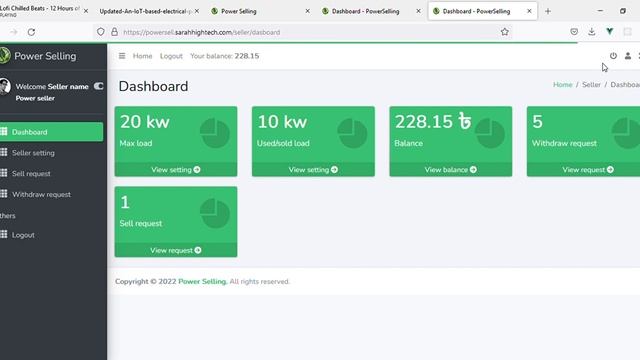
Task: Click the pie chart icon on Sell request card
Action: pyautogui.click(x=215, y=213)
